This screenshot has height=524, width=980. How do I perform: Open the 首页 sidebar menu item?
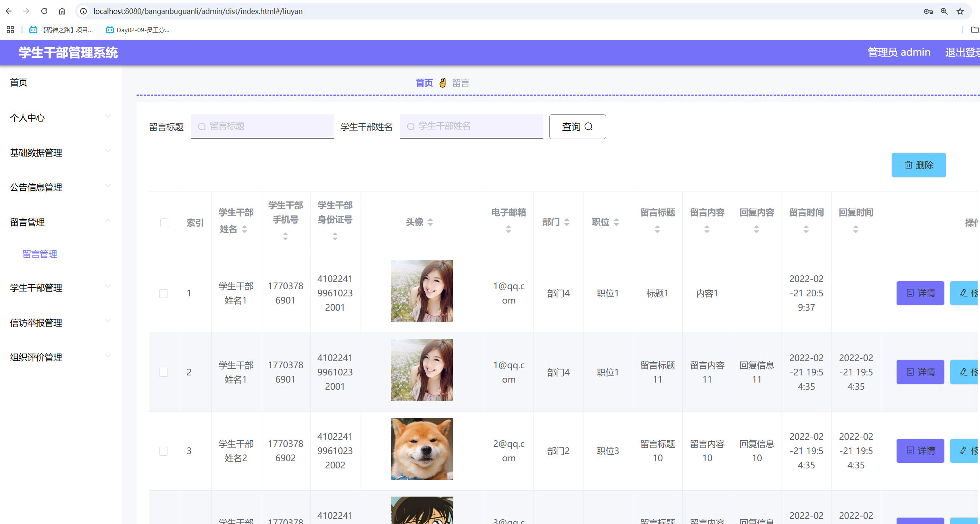19,83
